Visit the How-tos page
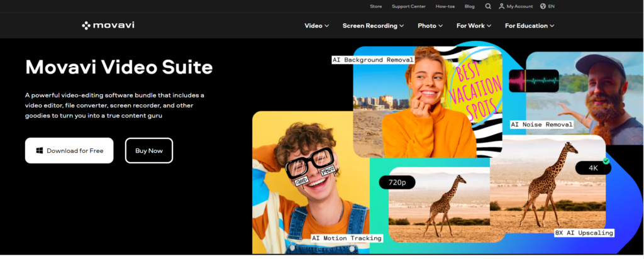 (x=445, y=6)
